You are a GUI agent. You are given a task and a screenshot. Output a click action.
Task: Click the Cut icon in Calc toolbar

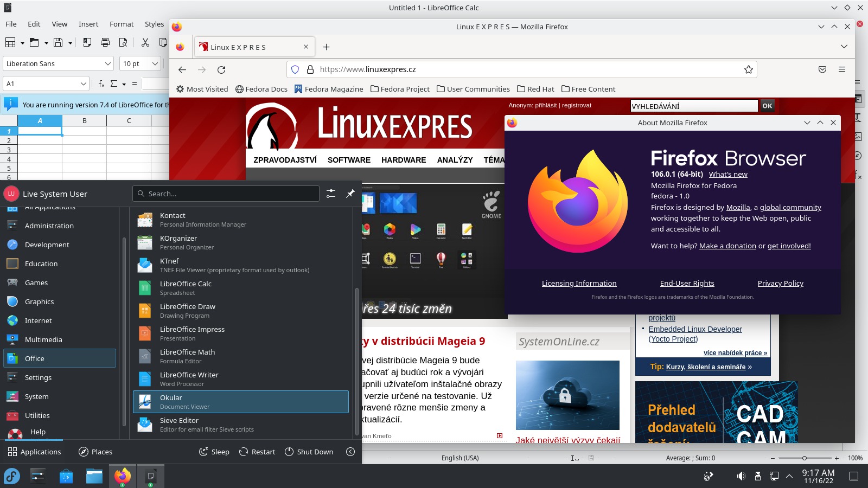[145, 42]
